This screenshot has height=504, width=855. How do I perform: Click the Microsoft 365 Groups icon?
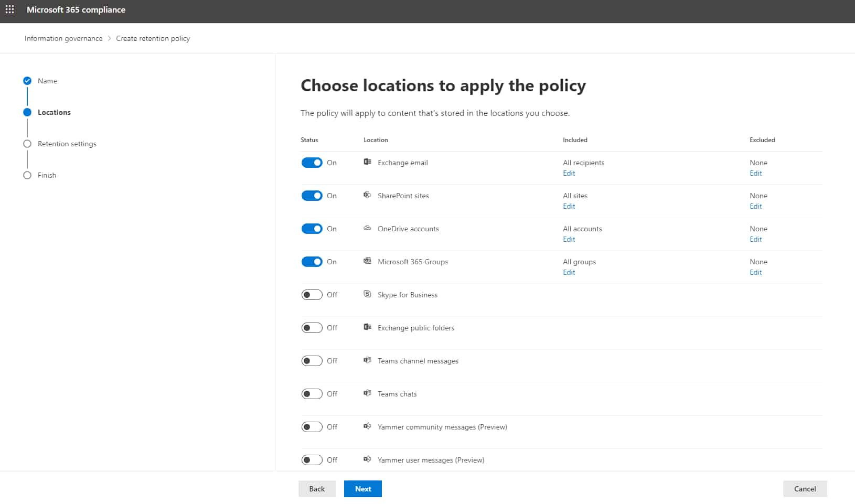[x=367, y=261]
